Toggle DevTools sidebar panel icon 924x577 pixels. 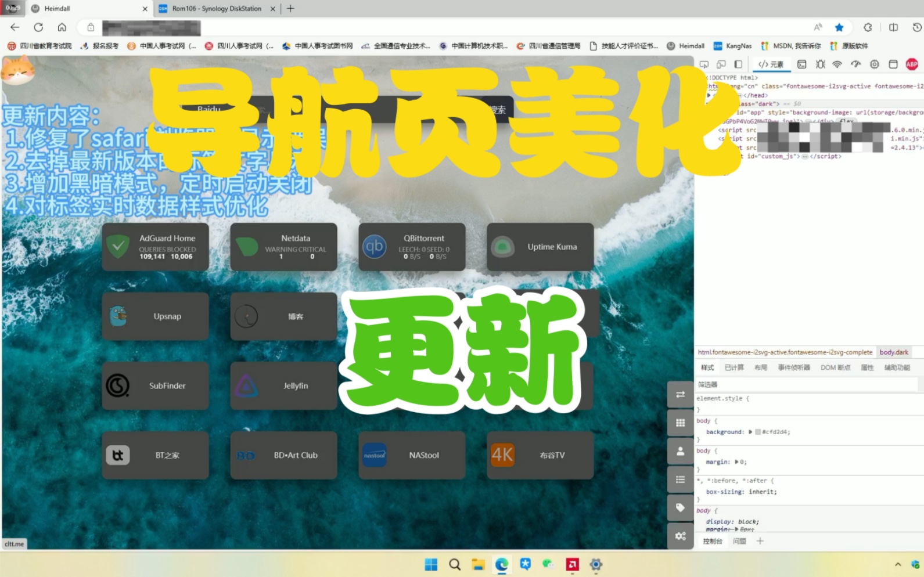pos(738,64)
